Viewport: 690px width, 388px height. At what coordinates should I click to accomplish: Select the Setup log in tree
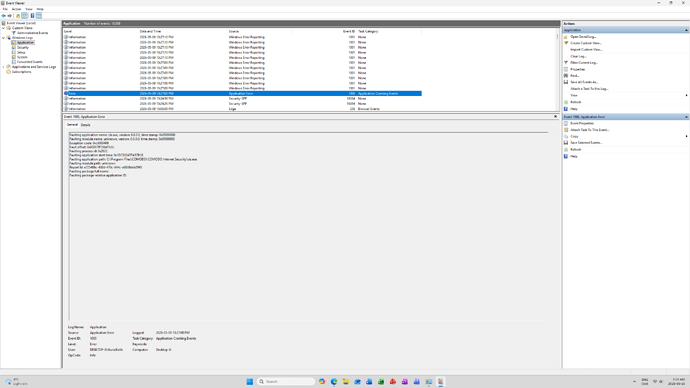[21, 52]
